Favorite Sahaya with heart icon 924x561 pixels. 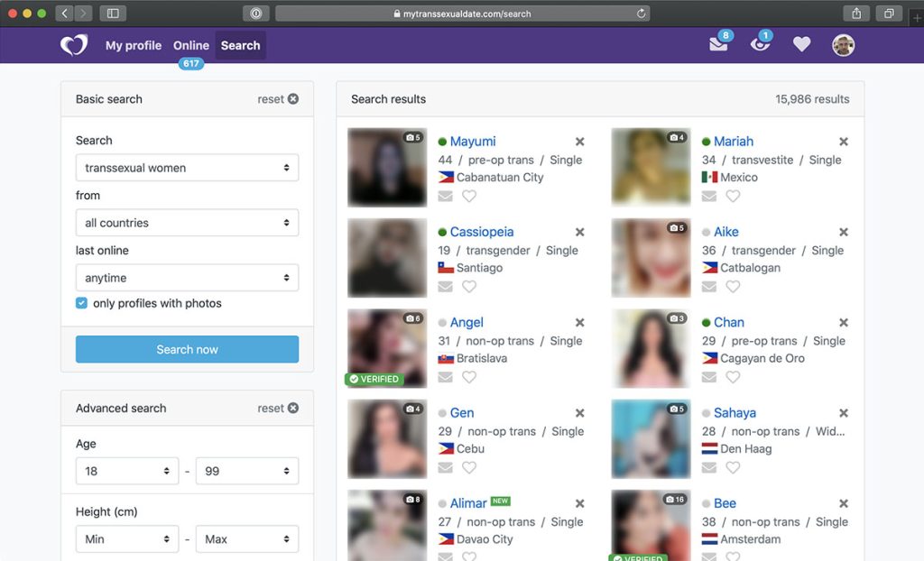733,467
